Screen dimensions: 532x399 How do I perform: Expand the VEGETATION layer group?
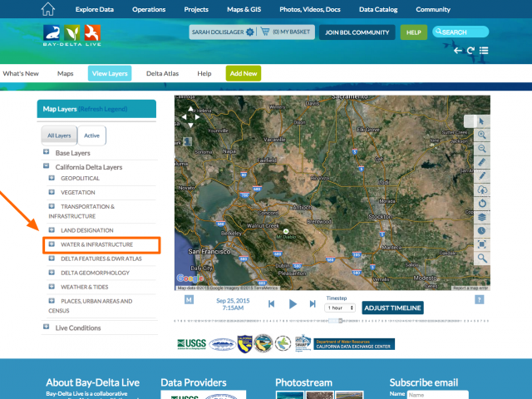(x=52, y=192)
